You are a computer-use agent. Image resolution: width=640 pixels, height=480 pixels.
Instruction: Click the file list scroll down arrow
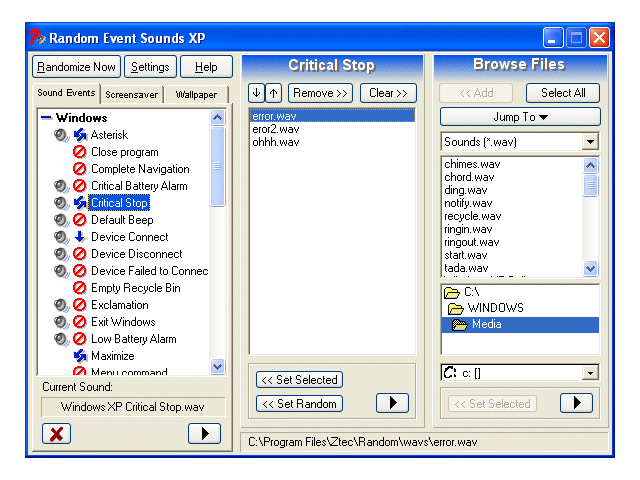[x=591, y=269]
